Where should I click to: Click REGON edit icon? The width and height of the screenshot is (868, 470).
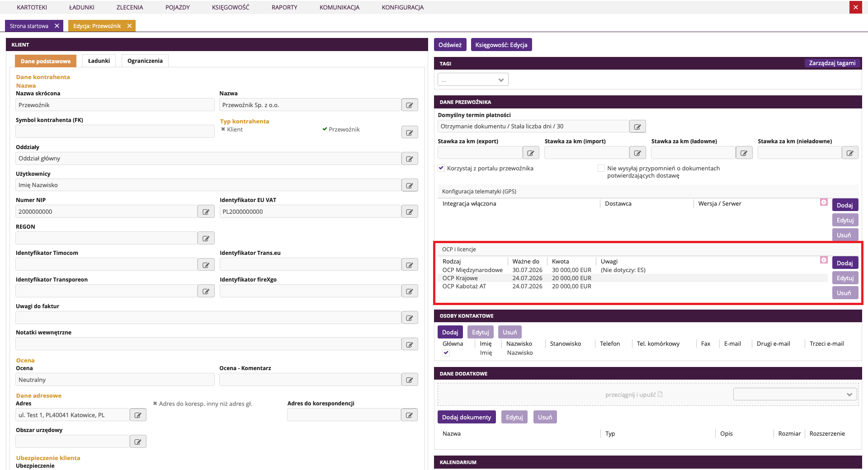pyautogui.click(x=206, y=238)
